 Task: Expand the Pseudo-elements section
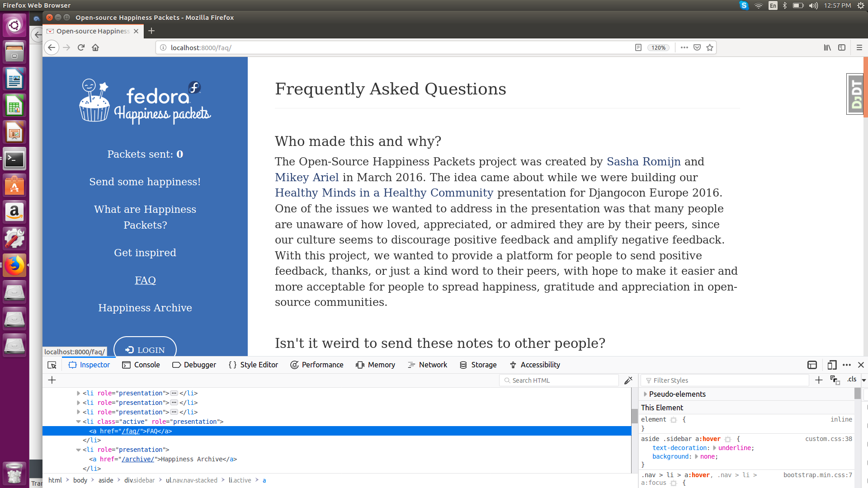coord(645,394)
